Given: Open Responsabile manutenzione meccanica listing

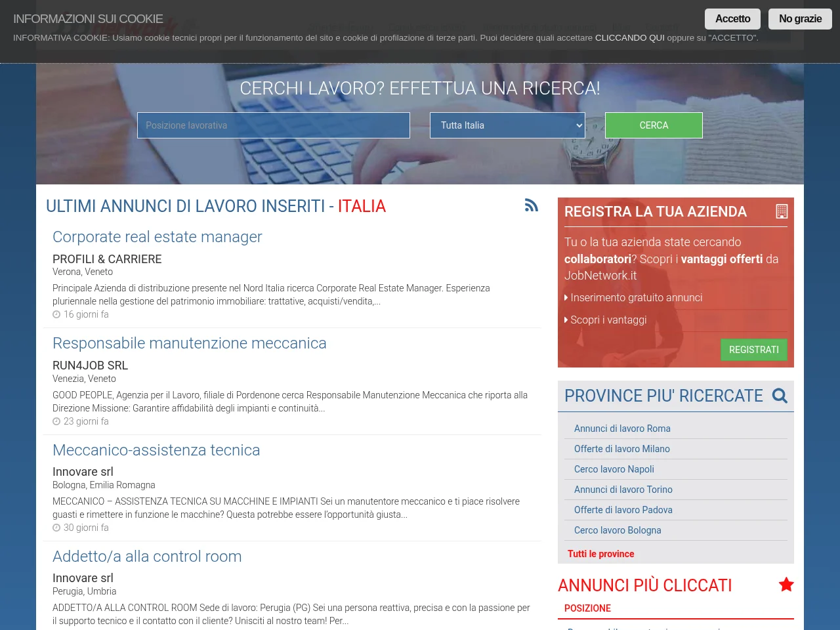Looking at the screenshot, I should click(x=189, y=343).
